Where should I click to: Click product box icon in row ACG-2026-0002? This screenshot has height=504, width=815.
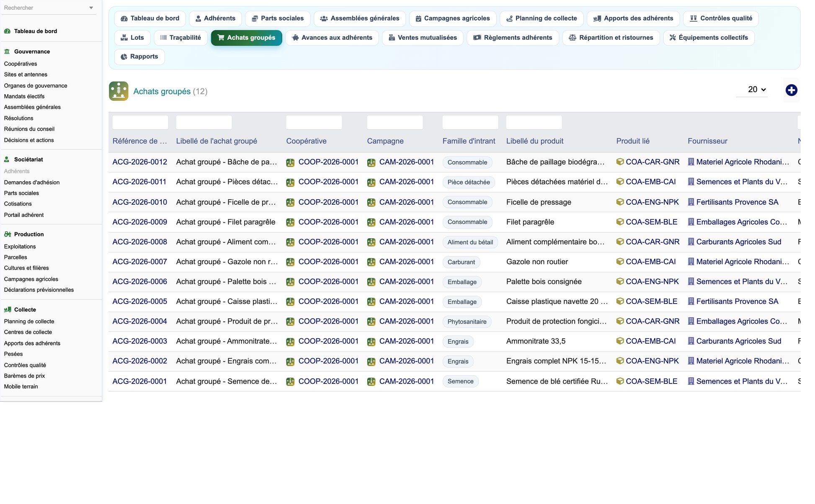[x=620, y=361]
